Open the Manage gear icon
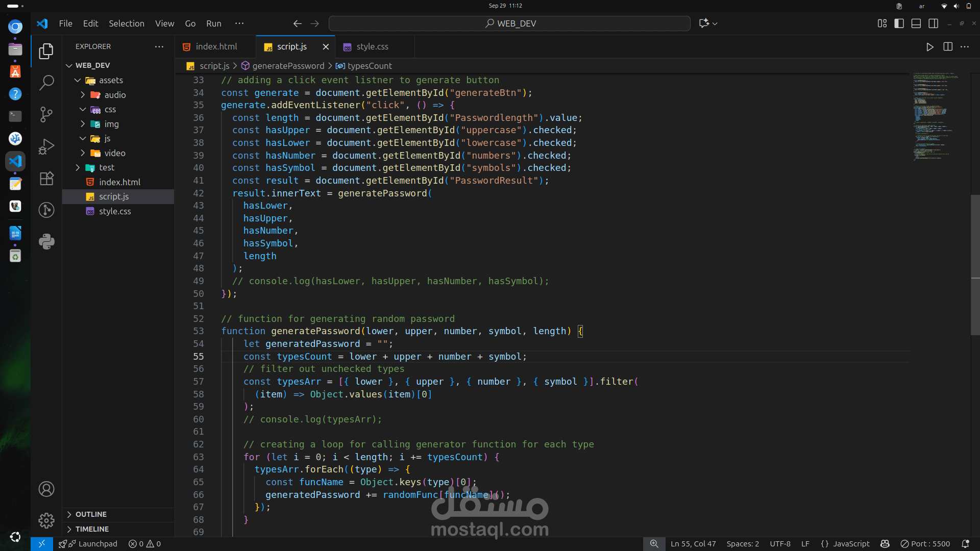980x551 pixels. pyautogui.click(x=46, y=520)
